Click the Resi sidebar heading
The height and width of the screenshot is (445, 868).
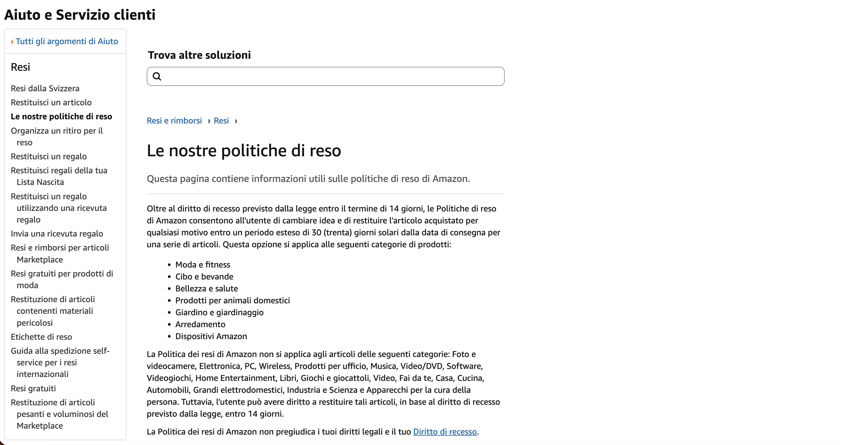pyautogui.click(x=21, y=67)
